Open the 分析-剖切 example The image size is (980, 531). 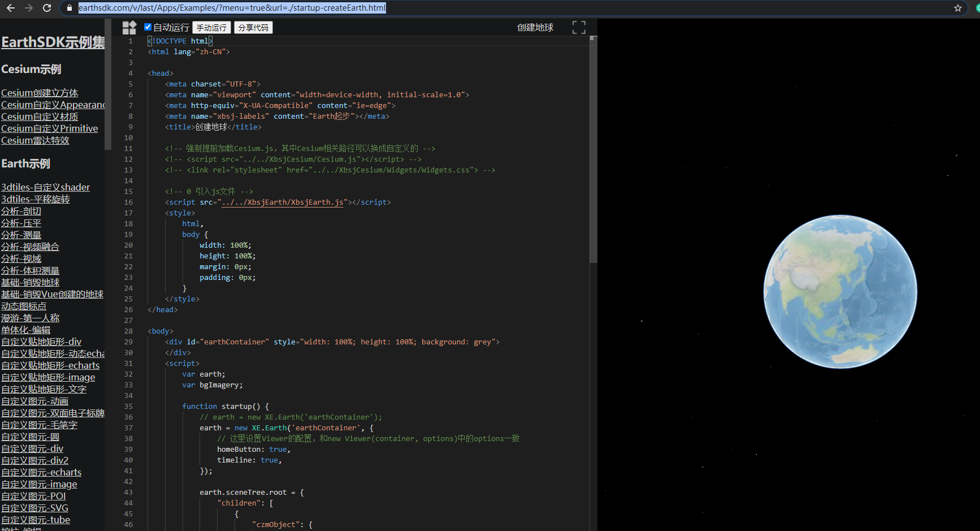pyautogui.click(x=21, y=211)
